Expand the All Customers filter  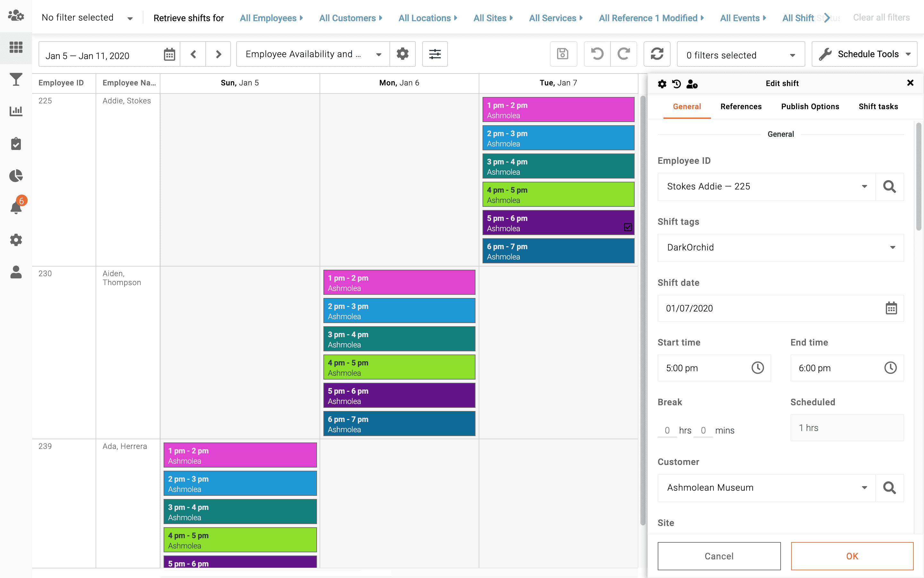click(x=350, y=18)
